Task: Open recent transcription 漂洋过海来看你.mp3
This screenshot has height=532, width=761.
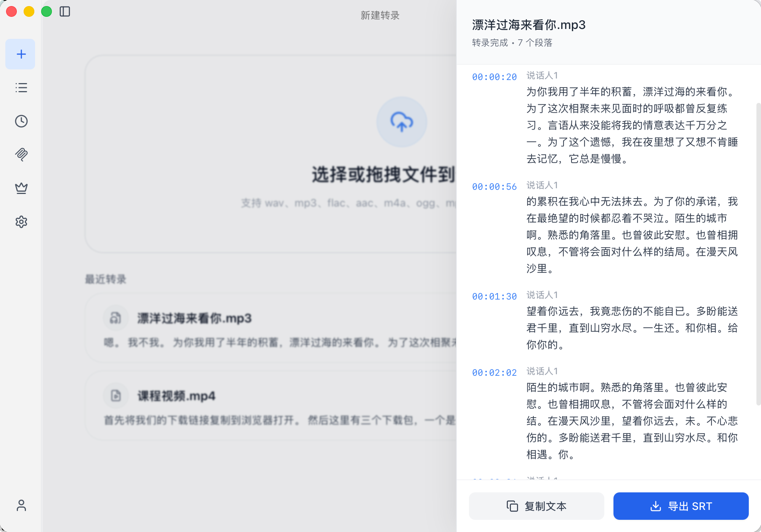Action: pyautogui.click(x=271, y=328)
